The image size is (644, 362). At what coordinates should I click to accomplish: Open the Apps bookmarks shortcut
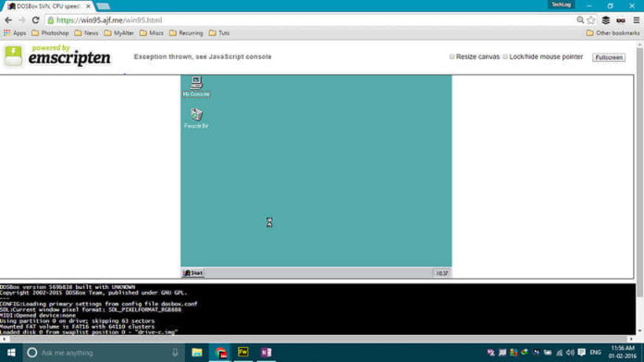point(15,33)
